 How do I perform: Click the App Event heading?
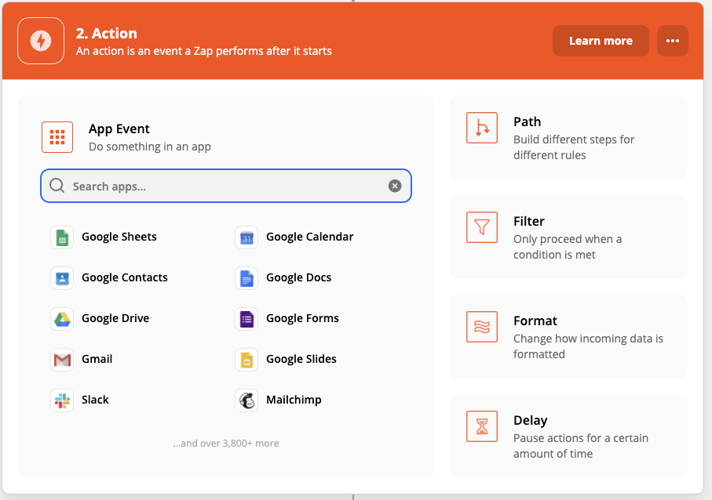click(119, 129)
